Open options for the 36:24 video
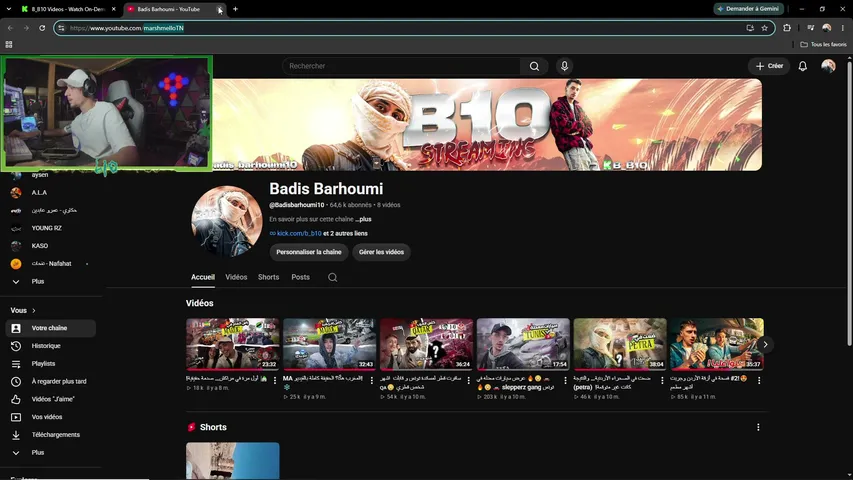Viewport: 853px width, 480px height. point(468,380)
